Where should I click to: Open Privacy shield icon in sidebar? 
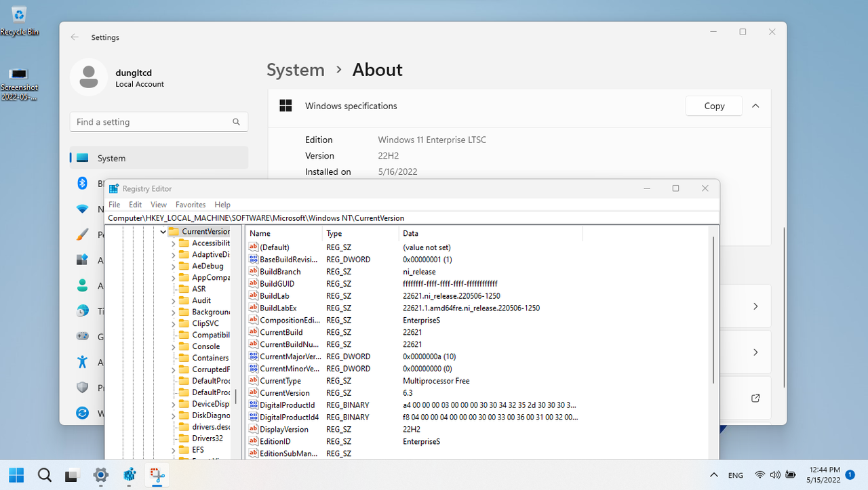(83, 388)
